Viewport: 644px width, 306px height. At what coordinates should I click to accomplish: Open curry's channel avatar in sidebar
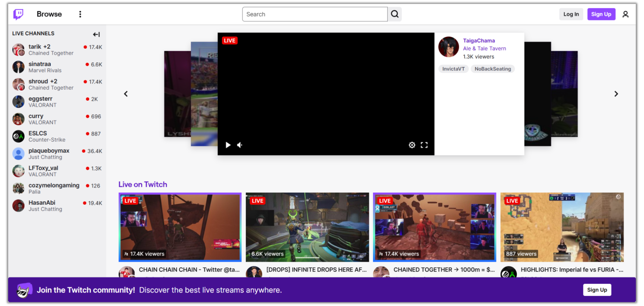18,119
